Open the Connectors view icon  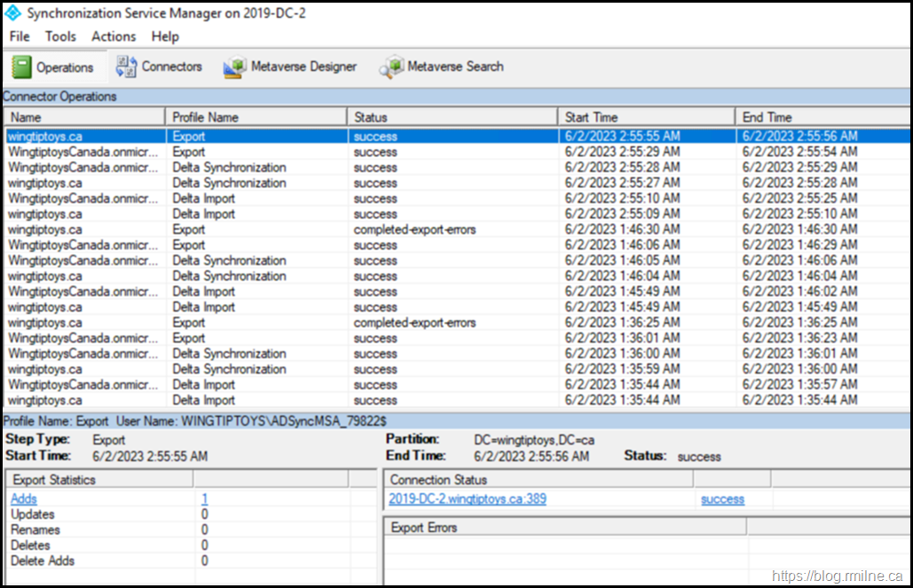tap(126, 67)
